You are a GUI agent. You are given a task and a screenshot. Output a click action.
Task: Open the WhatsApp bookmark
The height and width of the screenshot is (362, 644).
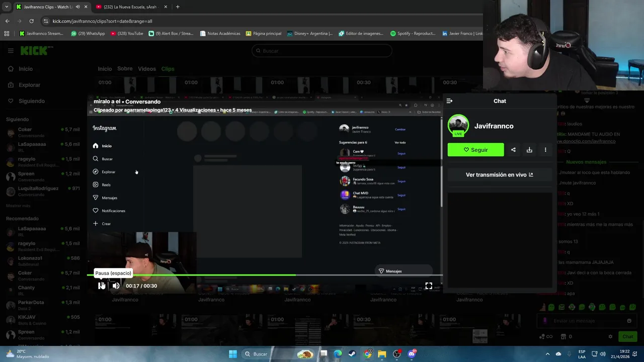[88, 34]
